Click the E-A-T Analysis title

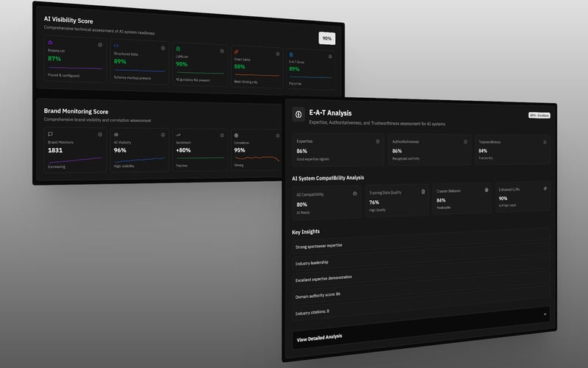[x=330, y=113]
